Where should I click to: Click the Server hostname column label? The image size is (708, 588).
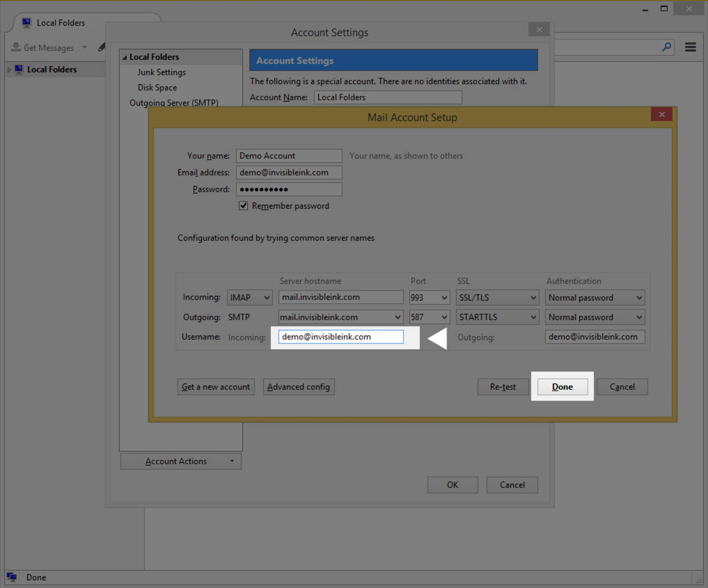(310, 281)
